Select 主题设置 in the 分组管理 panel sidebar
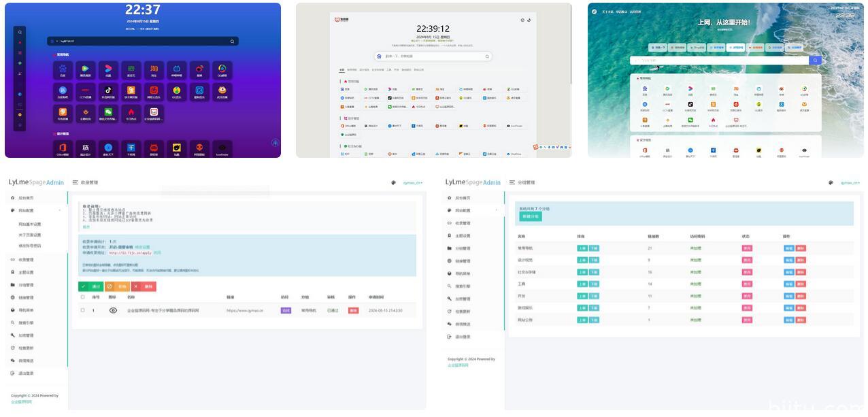868x417 pixels. (462, 235)
